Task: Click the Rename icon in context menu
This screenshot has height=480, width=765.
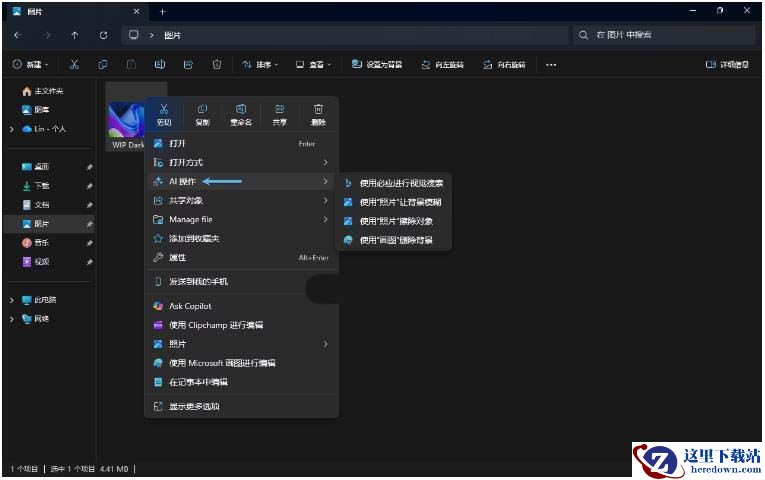Action: (241, 114)
